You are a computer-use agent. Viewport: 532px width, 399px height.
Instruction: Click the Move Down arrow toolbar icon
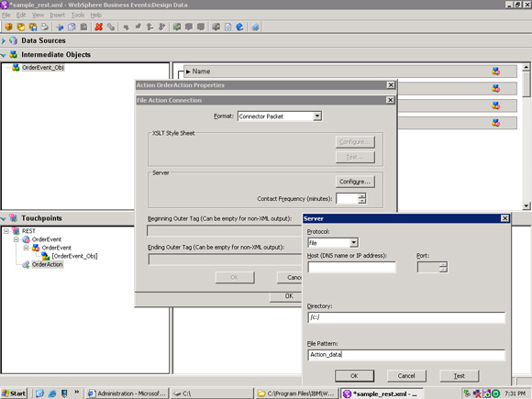pyautogui.click(x=161, y=27)
